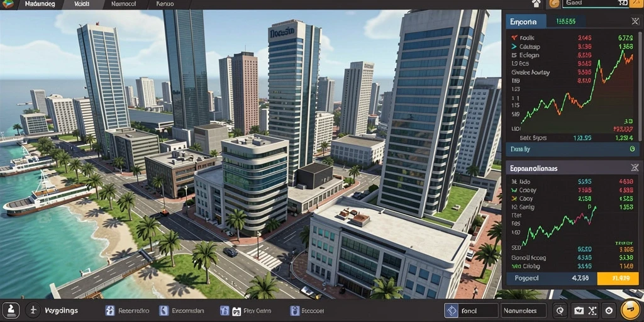This screenshot has width=644, height=322.
Task: Click the chess-piece icon in bottom-left corner
Action: [x=11, y=310]
